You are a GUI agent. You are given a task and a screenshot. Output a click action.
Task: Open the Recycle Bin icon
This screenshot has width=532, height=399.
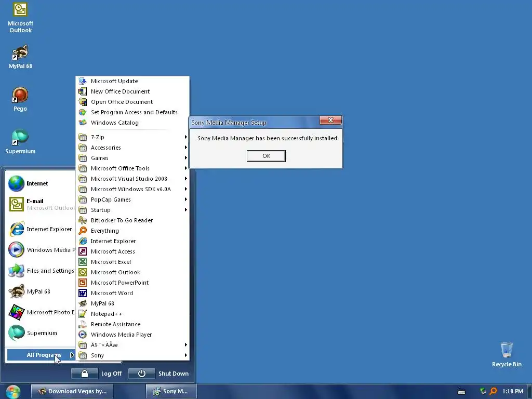pos(507,354)
